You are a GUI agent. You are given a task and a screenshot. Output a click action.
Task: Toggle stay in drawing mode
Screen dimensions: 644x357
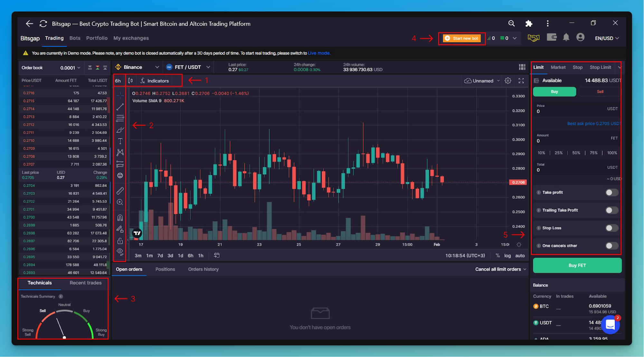point(120,229)
